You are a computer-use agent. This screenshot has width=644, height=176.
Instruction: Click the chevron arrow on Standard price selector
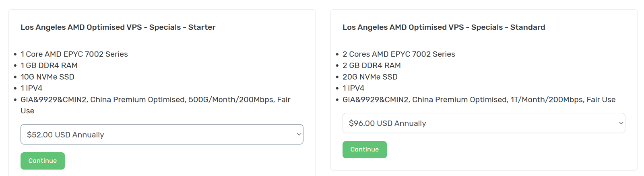click(621, 123)
